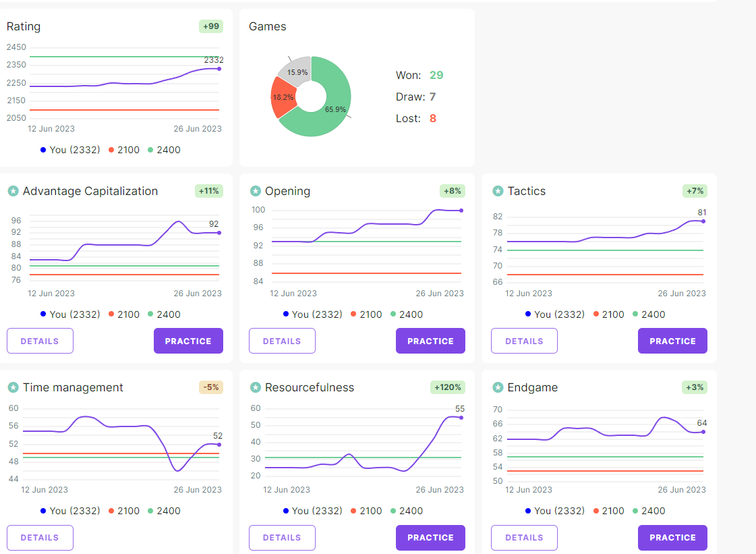Click the Rating card title

(24, 26)
